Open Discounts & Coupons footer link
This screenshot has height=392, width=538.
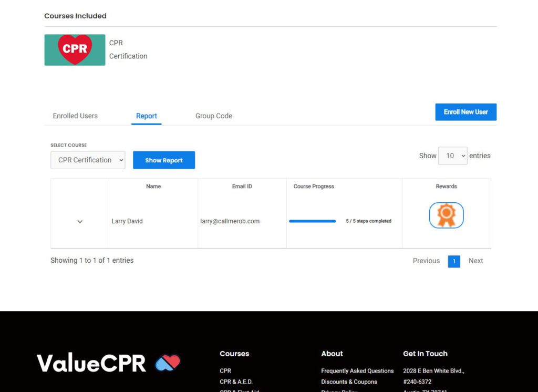[349, 381]
